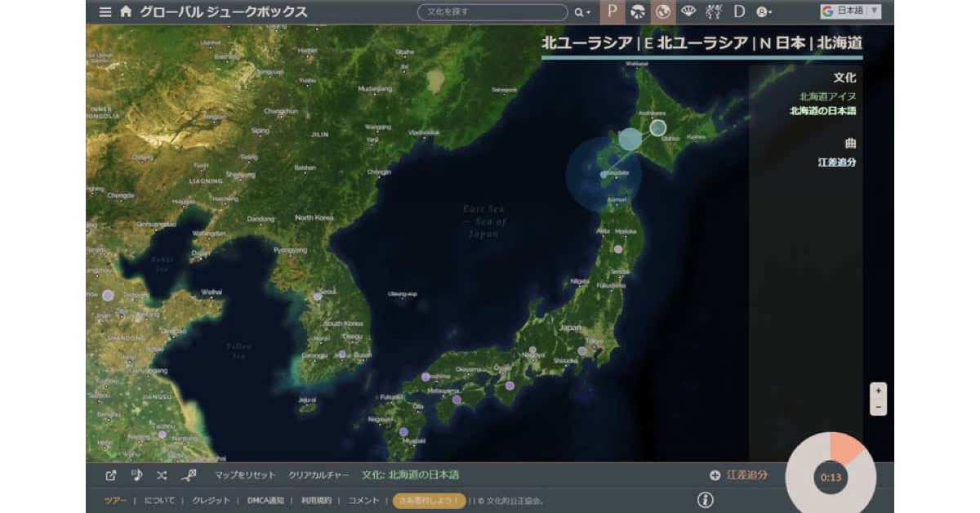
Task: Toggle the D layer button
Action: coord(739,11)
